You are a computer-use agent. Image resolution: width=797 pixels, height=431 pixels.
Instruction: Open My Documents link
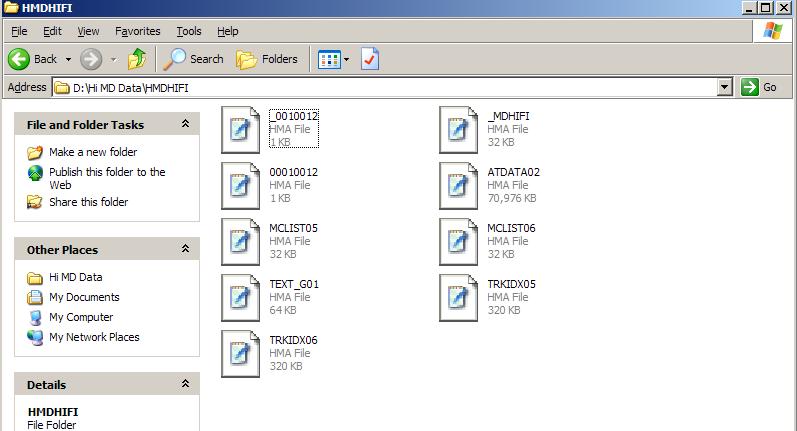pyautogui.click(x=84, y=297)
